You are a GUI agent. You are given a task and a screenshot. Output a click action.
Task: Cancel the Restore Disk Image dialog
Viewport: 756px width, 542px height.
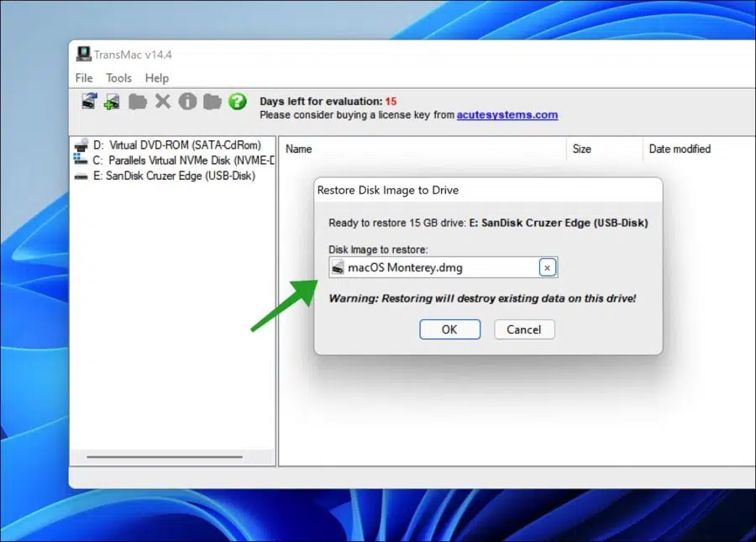coord(524,329)
